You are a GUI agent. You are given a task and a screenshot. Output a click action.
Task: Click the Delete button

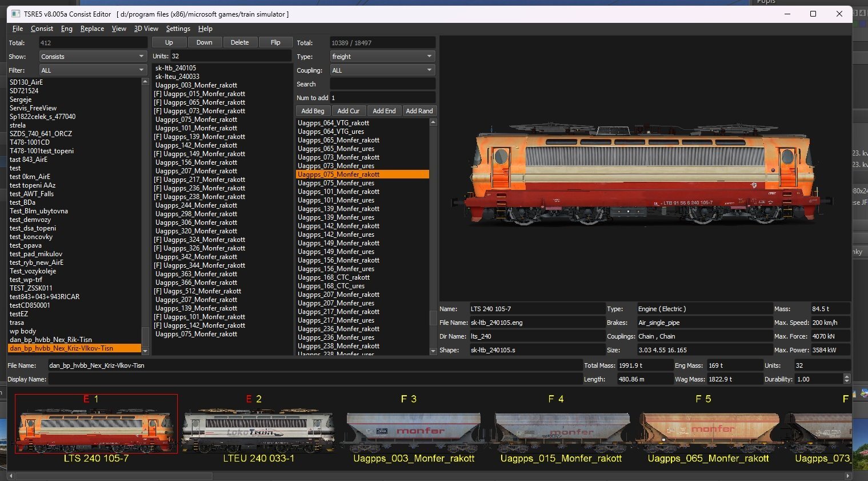[x=239, y=42]
